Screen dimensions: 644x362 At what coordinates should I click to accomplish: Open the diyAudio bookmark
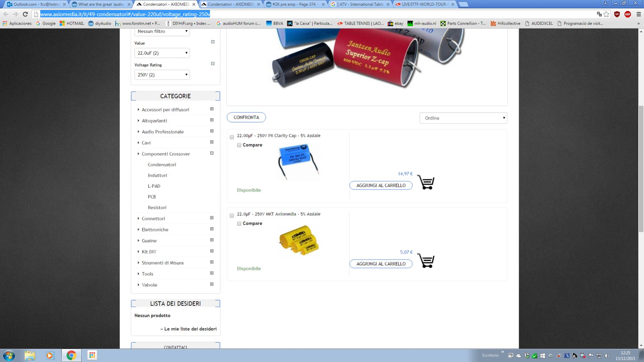pyautogui.click(x=100, y=23)
